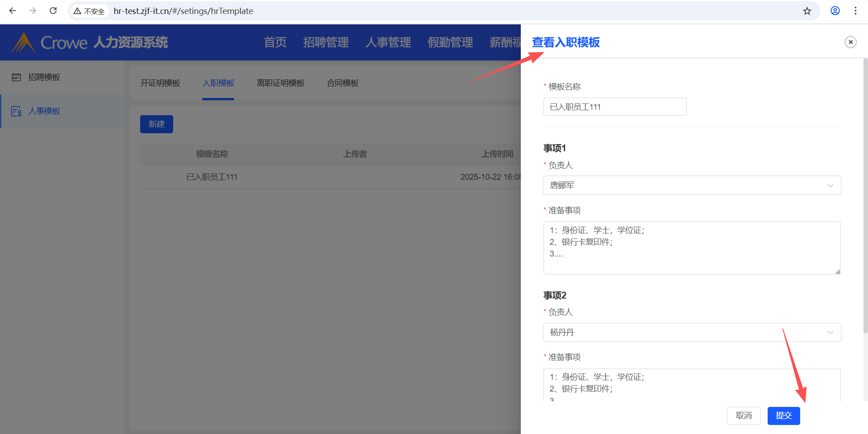868x434 pixels.
Task: Expand the 事项2 负责人 dropdown
Action: tap(692, 332)
